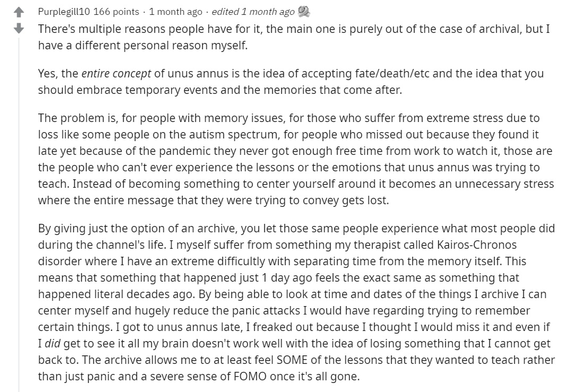
Task: Click the award icon beside edited time
Action: (x=304, y=12)
